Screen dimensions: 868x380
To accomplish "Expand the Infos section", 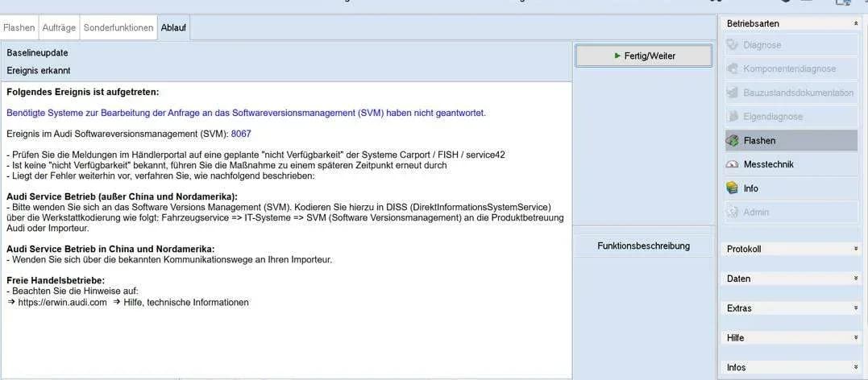I will tap(792, 367).
